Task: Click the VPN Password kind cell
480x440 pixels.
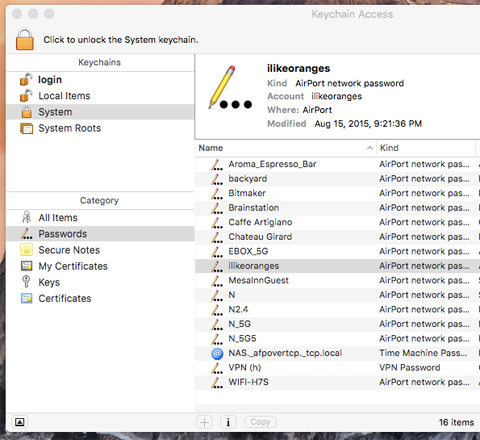Action: 410,368
